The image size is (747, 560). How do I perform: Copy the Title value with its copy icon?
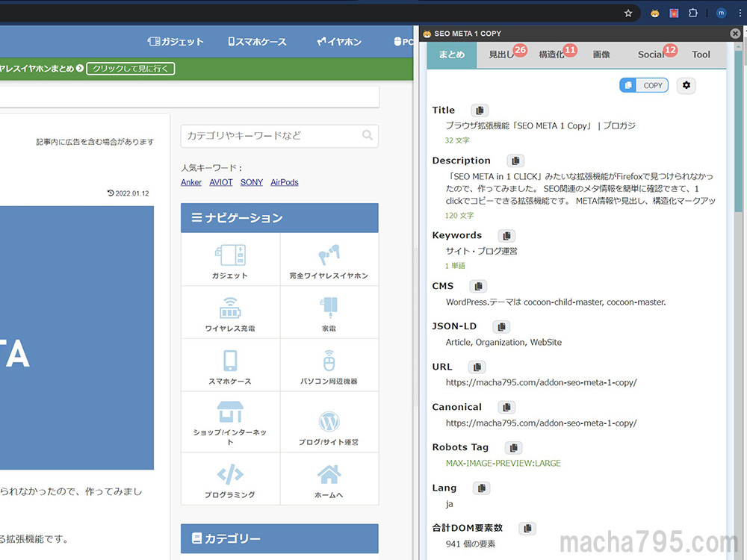pyautogui.click(x=480, y=111)
